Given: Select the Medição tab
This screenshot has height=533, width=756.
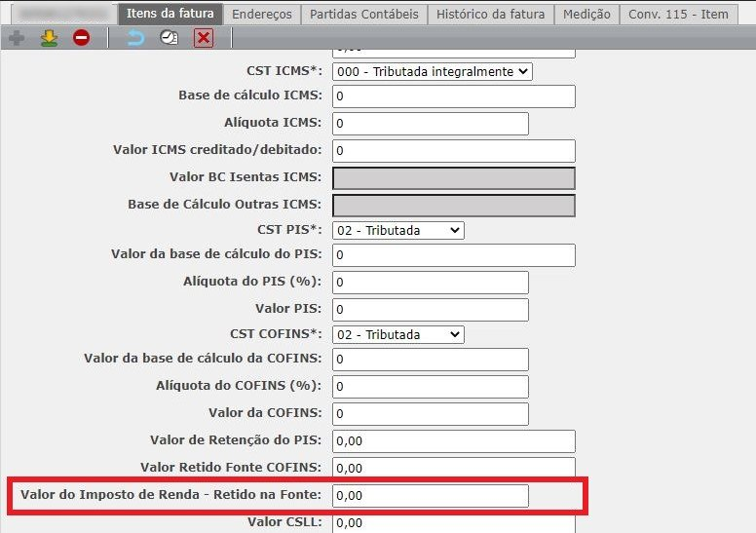Looking at the screenshot, I should click(587, 15).
